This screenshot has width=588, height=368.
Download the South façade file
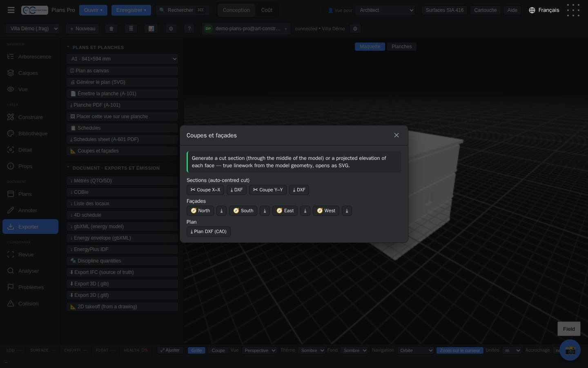coord(265,211)
